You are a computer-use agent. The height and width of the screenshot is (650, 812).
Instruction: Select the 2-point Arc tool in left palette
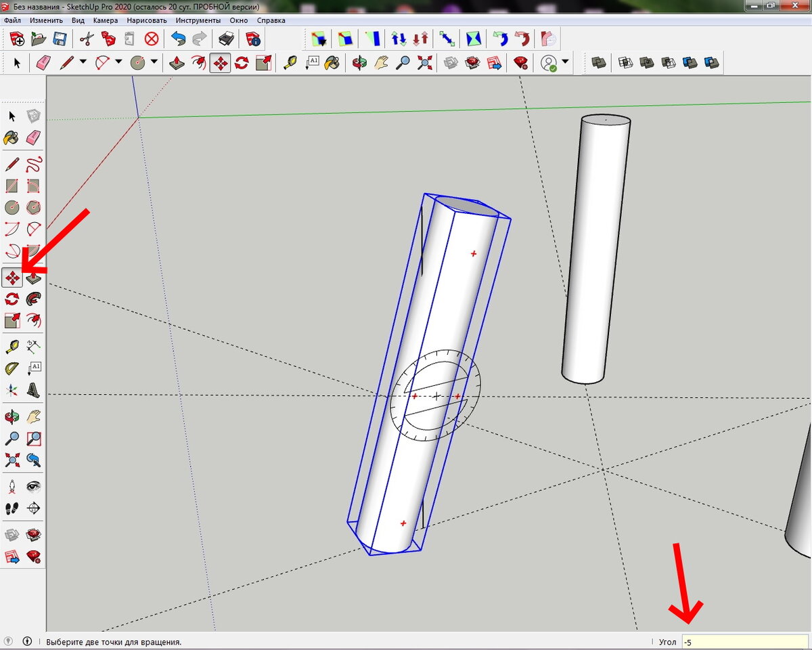pos(33,229)
